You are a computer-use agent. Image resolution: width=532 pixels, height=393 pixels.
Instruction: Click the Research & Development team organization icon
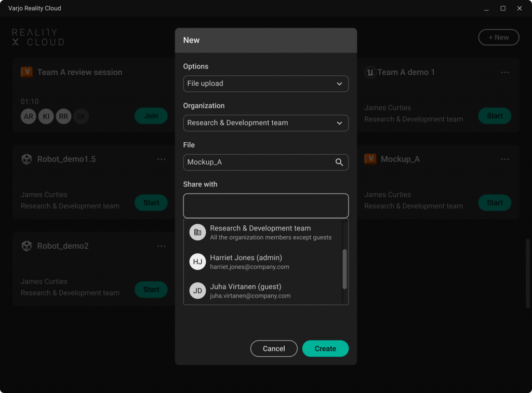(197, 233)
